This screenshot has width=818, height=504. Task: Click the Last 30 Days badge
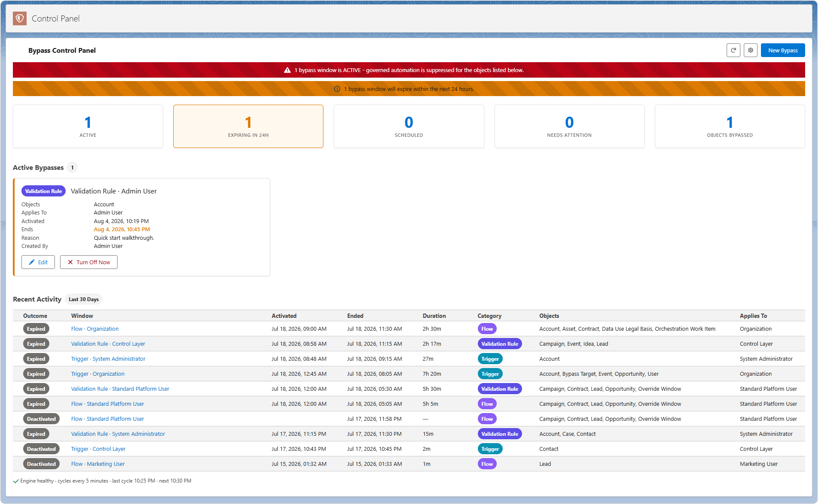pyautogui.click(x=84, y=299)
